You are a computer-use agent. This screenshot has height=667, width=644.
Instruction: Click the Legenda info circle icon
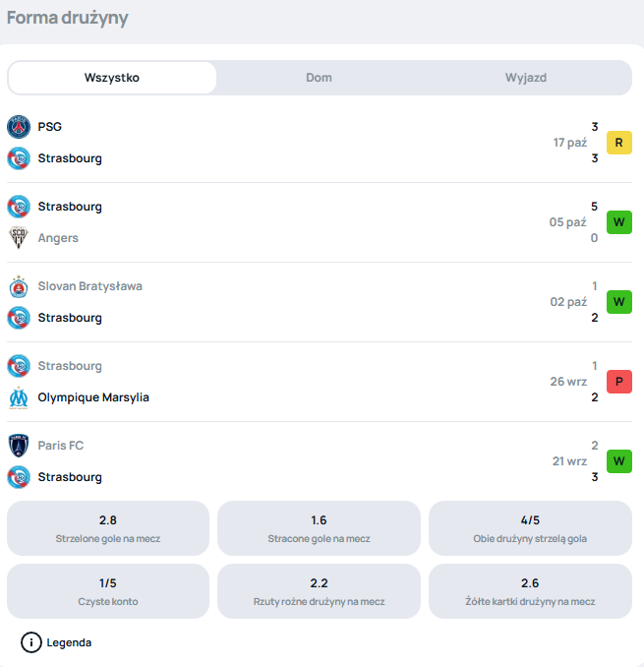(x=31, y=642)
